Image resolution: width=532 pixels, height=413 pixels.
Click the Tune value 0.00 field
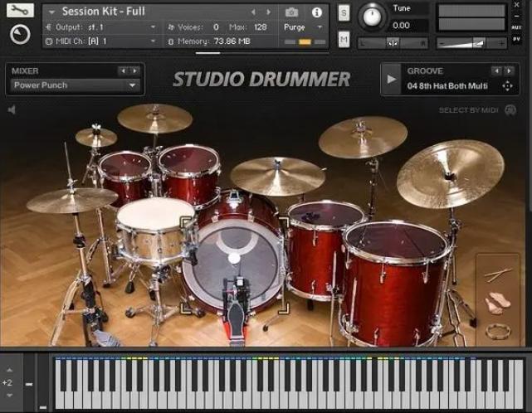(401, 26)
